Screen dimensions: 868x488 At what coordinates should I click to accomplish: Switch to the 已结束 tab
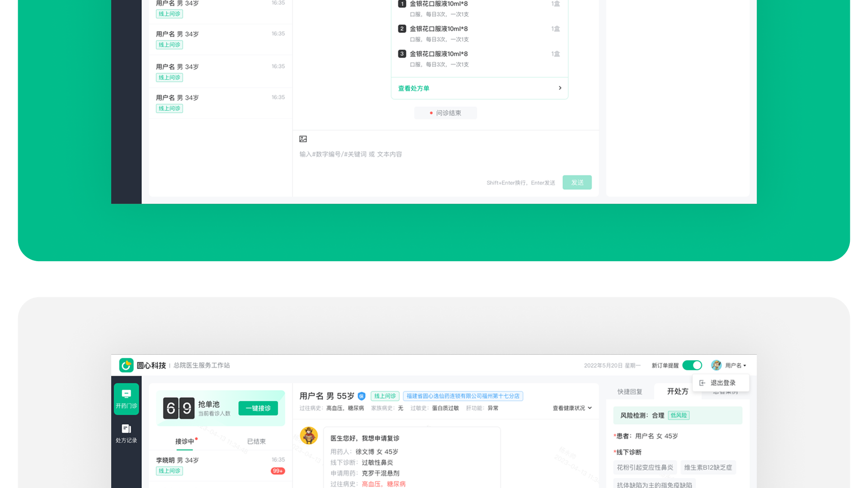click(x=256, y=441)
